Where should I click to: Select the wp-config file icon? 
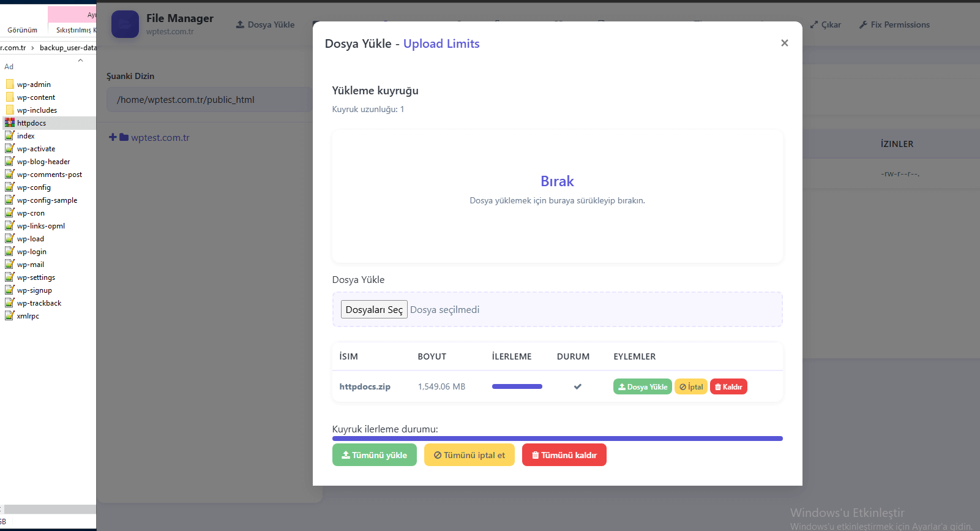point(10,187)
